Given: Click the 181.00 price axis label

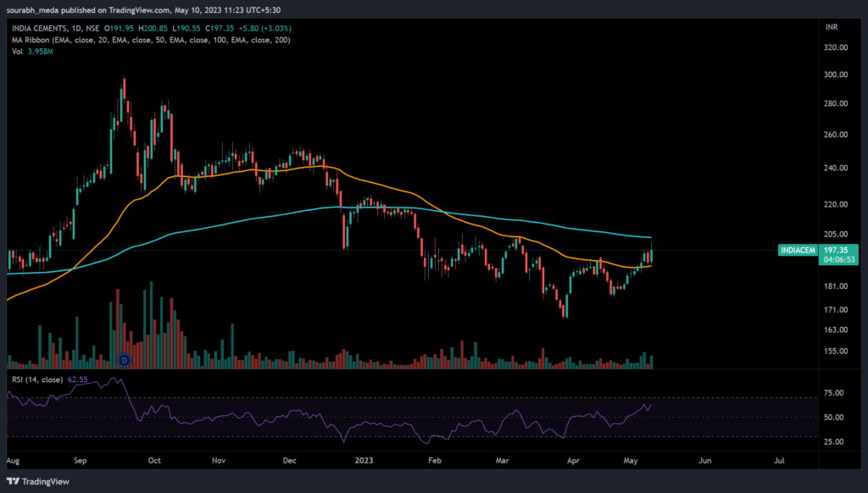Looking at the screenshot, I should [x=835, y=286].
